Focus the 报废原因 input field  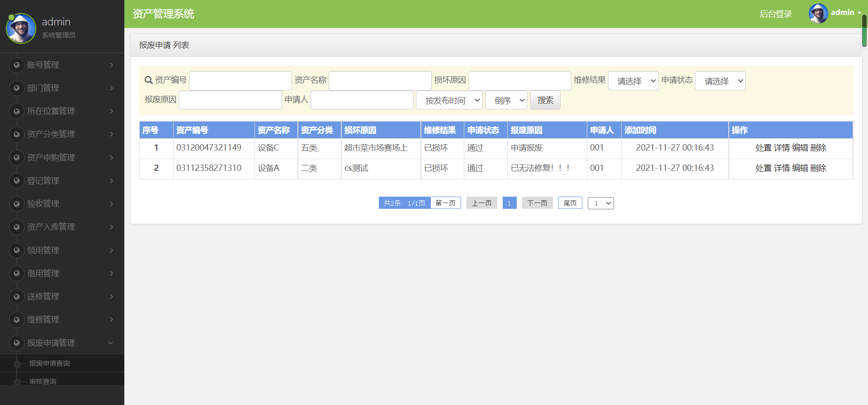[230, 100]
